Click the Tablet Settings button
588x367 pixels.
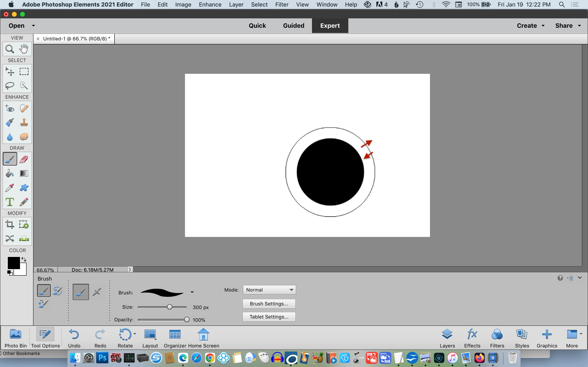[269, 317]
